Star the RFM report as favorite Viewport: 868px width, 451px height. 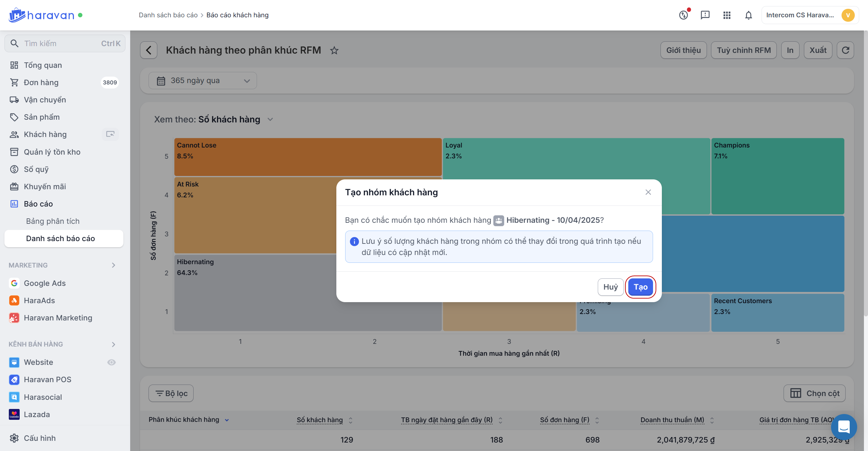(x=334, y=51)
